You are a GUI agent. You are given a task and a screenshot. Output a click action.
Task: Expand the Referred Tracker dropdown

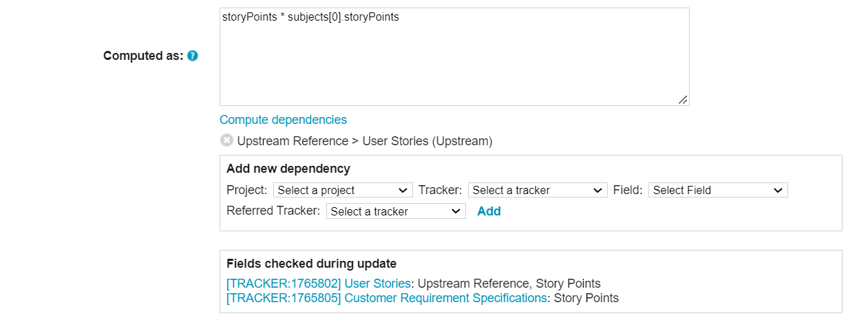click(396, 211)
